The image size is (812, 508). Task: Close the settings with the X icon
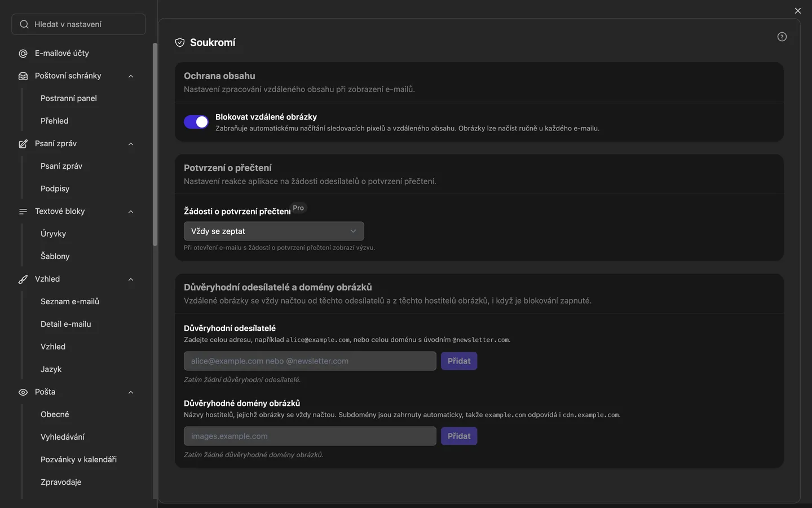(x=797, y=11)
